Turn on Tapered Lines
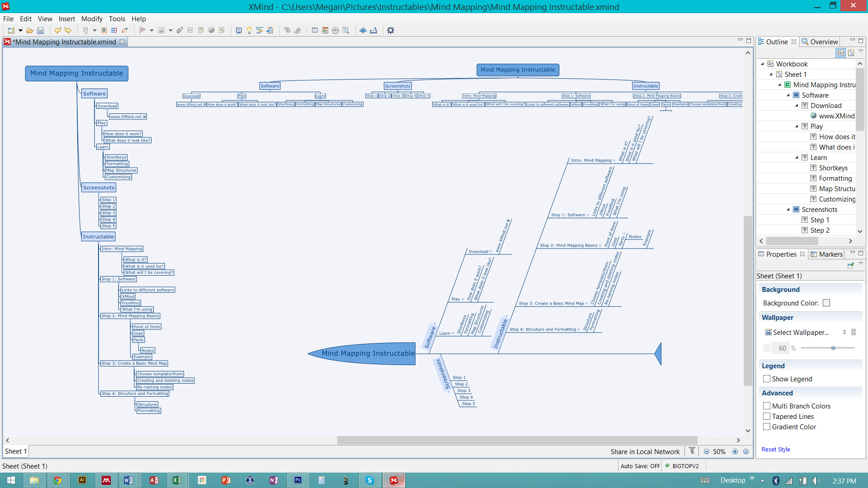Viewport: 868px width, 488px height. coord(767,416)
